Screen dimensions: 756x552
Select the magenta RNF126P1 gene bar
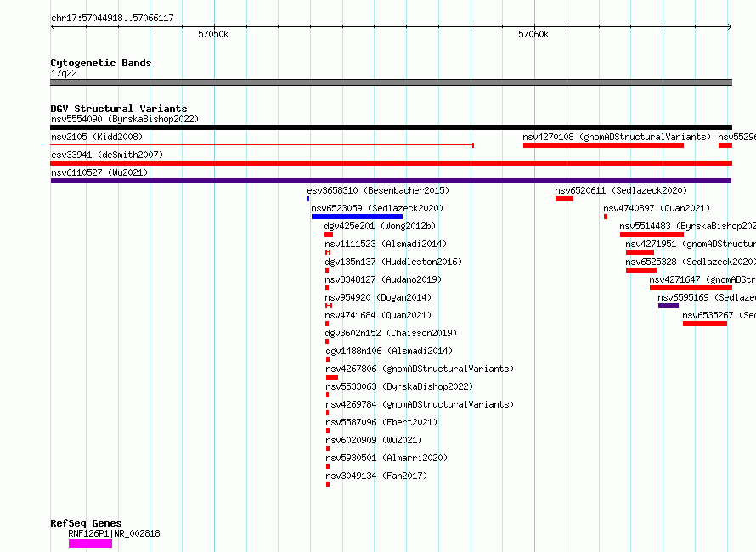[x=90, y=544]
